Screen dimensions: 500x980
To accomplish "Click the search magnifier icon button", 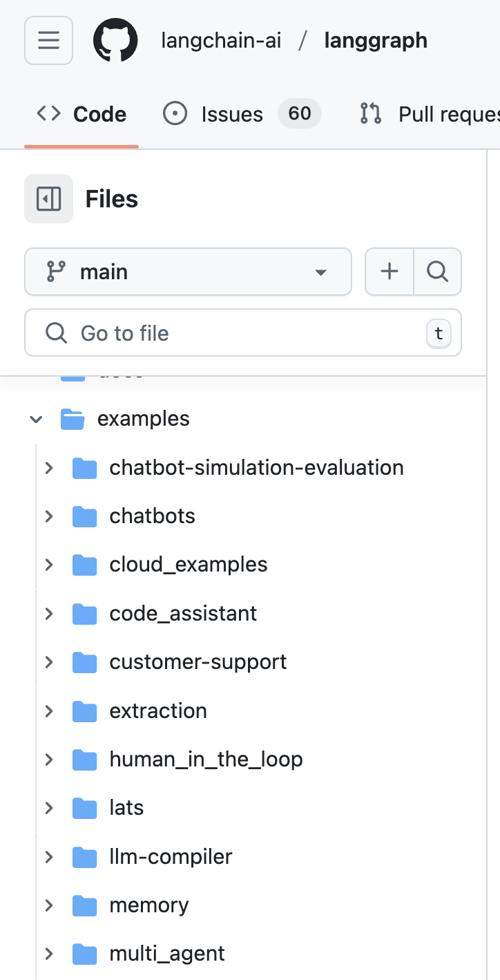I will click(437, 272).
